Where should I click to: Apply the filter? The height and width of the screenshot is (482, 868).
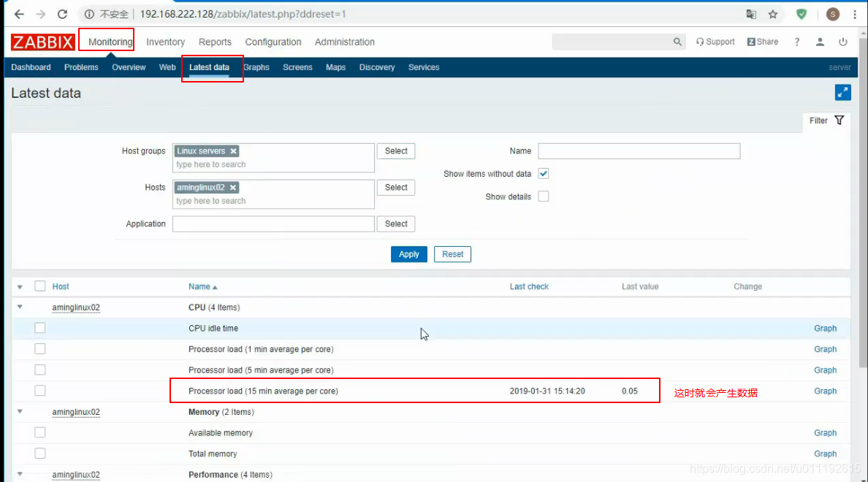pos(409,254)
